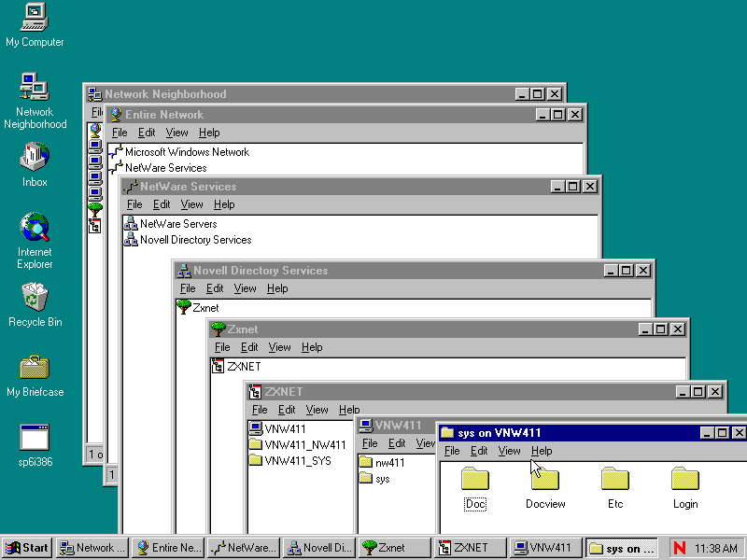
Task: Switch to Novell Di... taskbar button
Action: (318, 548)
